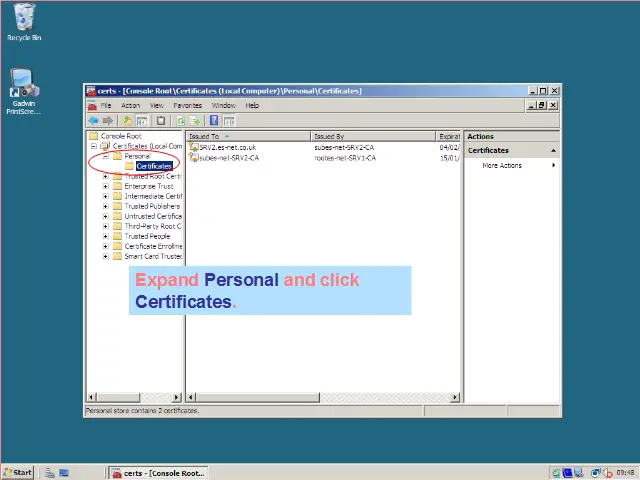This screenshot has height=480, width=640.
Task: Select the Console Root tree node
Action: 120,136
